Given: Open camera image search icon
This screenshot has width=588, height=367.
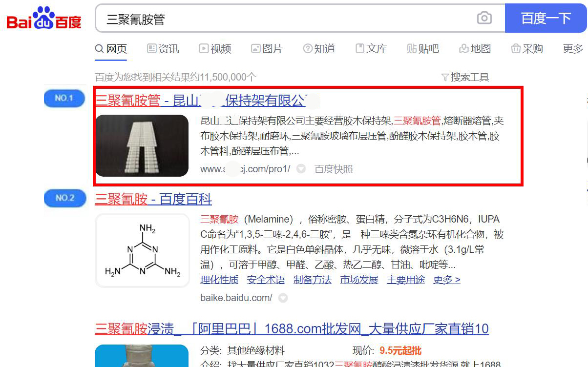Looking at the screenshot, I should click(484, 19).
